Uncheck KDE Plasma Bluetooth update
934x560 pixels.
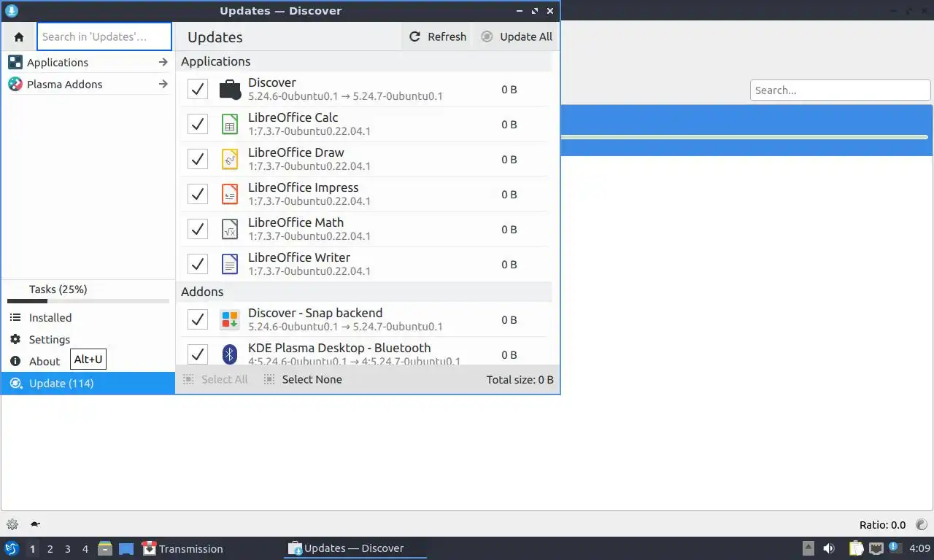[198, 354]
